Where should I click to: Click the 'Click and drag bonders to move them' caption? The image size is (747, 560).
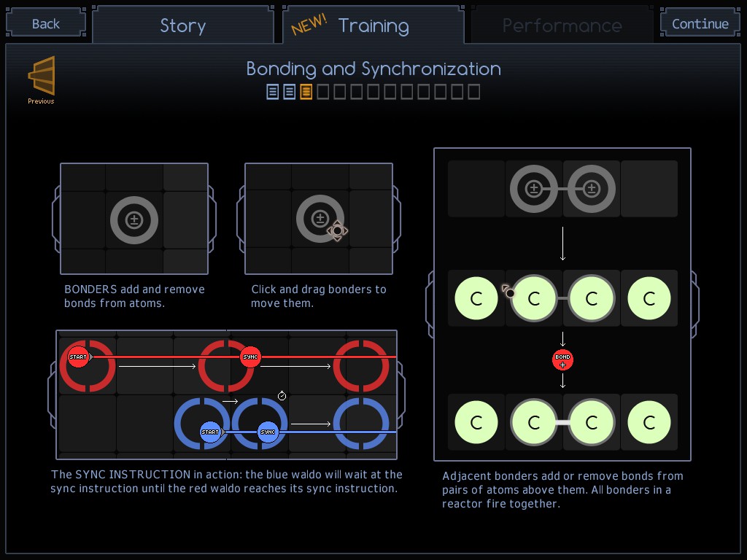click(319, 296)
